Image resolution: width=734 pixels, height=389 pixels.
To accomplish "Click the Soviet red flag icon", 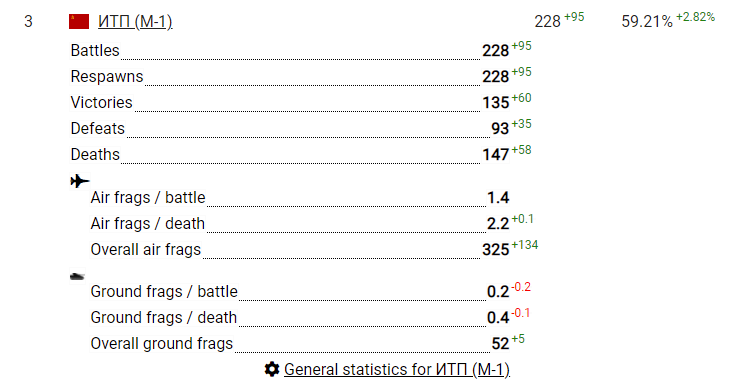I will pos(79,22).
